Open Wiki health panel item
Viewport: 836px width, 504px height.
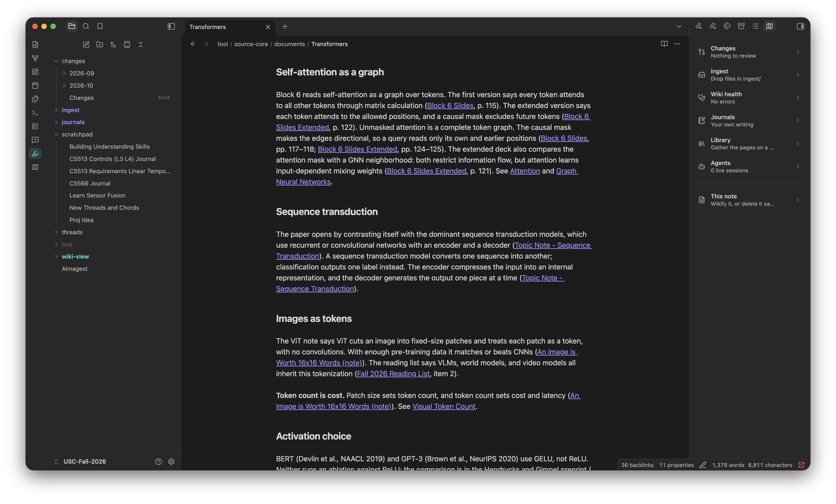click(x=750, y=98)
